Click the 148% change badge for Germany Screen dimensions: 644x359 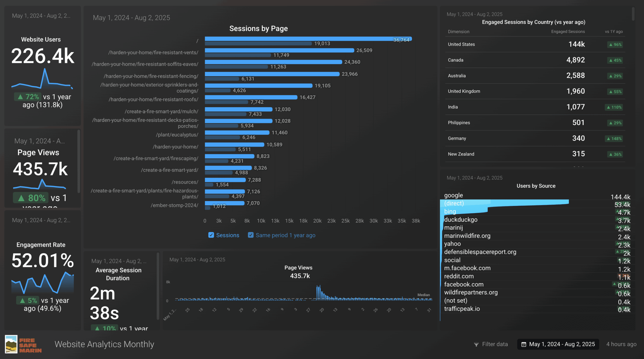pyautogui.click(x=614, y=139)
